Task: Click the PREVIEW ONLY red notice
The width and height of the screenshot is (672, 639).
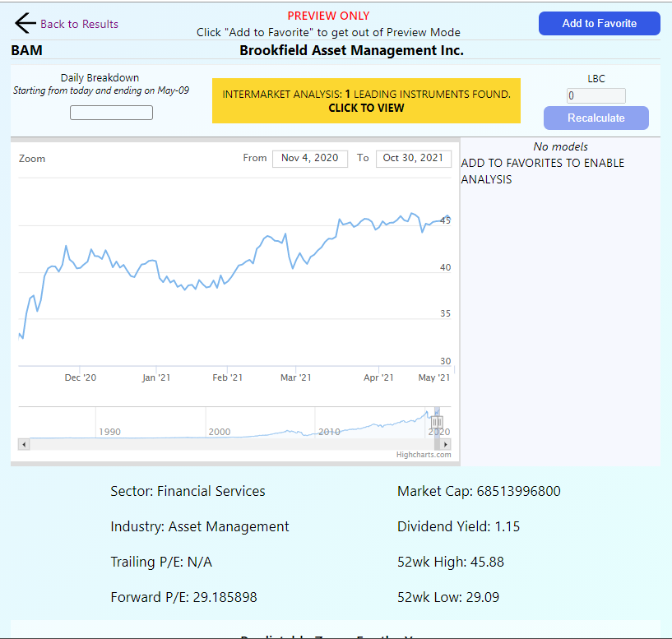Action: [x=328, y=16]
